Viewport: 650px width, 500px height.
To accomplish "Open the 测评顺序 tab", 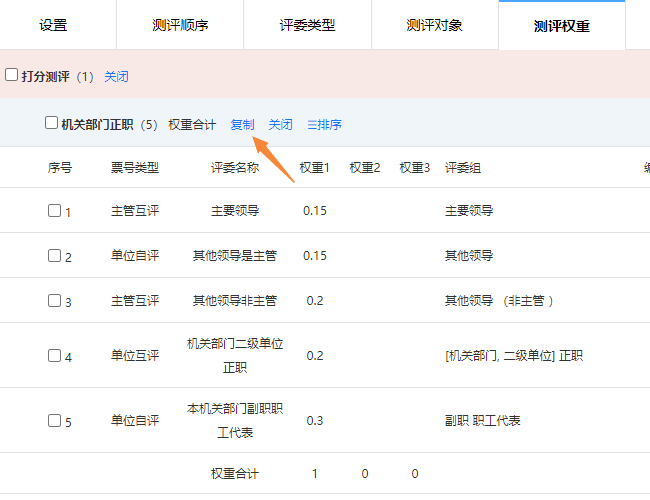I will [x=180, y=25].
